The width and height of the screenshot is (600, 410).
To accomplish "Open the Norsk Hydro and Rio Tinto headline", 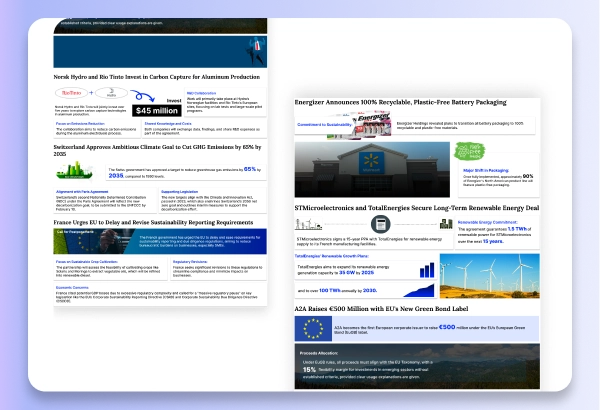I will tap(156, 76).
